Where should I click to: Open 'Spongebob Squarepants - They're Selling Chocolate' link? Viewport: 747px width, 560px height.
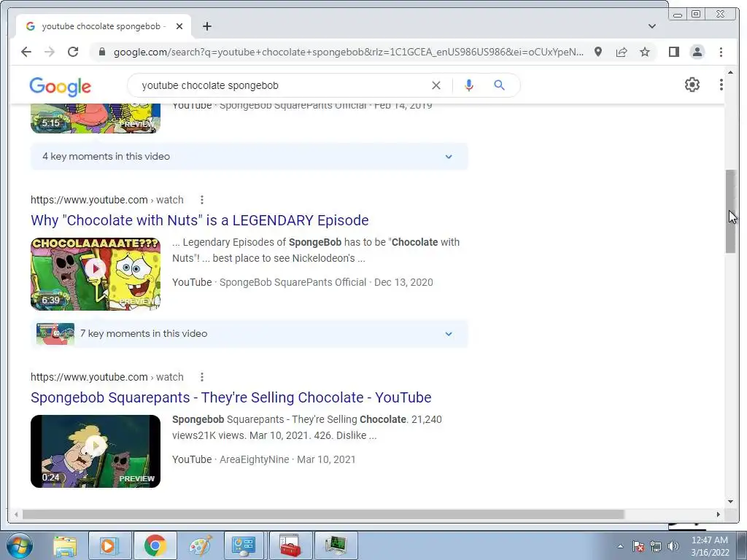[231, 397]
